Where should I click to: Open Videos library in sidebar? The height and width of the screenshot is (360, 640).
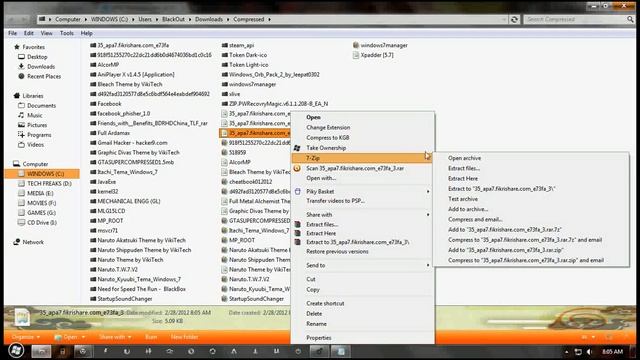(x=35, y=144)
